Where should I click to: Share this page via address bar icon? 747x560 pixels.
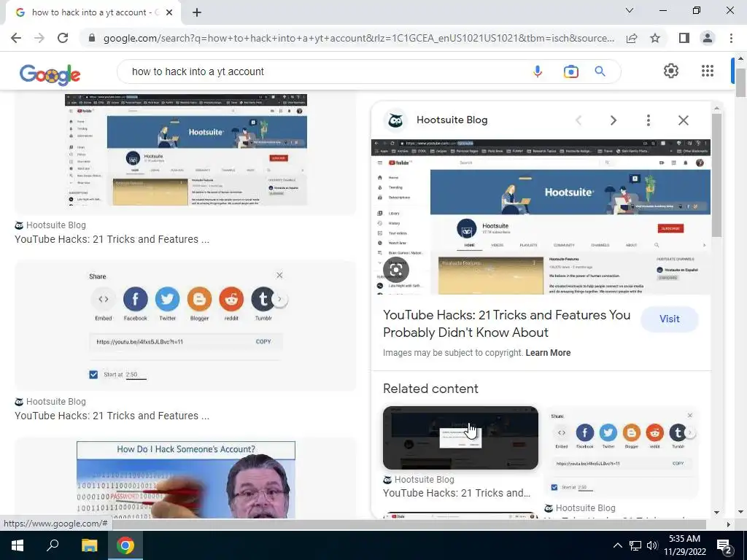(632, 38)
